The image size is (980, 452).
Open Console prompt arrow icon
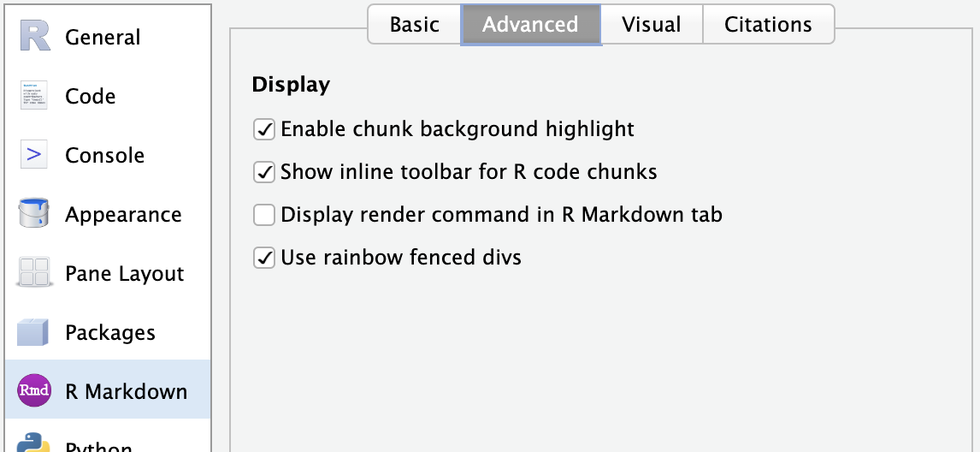point(33,154)
